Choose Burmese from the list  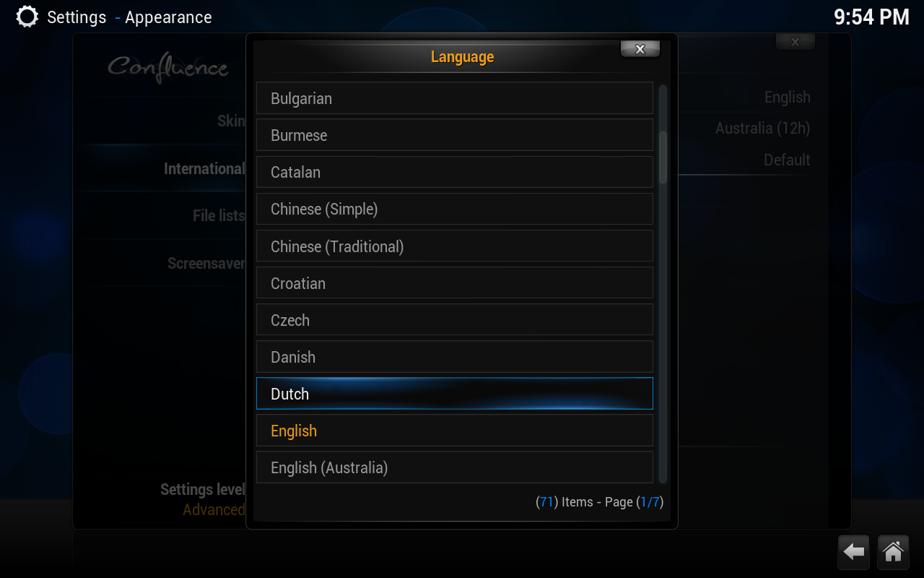(x=455, y=135)
